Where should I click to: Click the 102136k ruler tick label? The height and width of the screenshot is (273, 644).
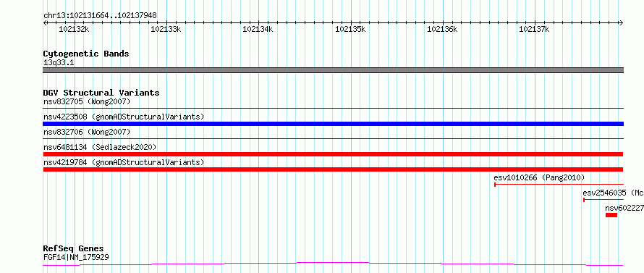[x=442, y=29]
